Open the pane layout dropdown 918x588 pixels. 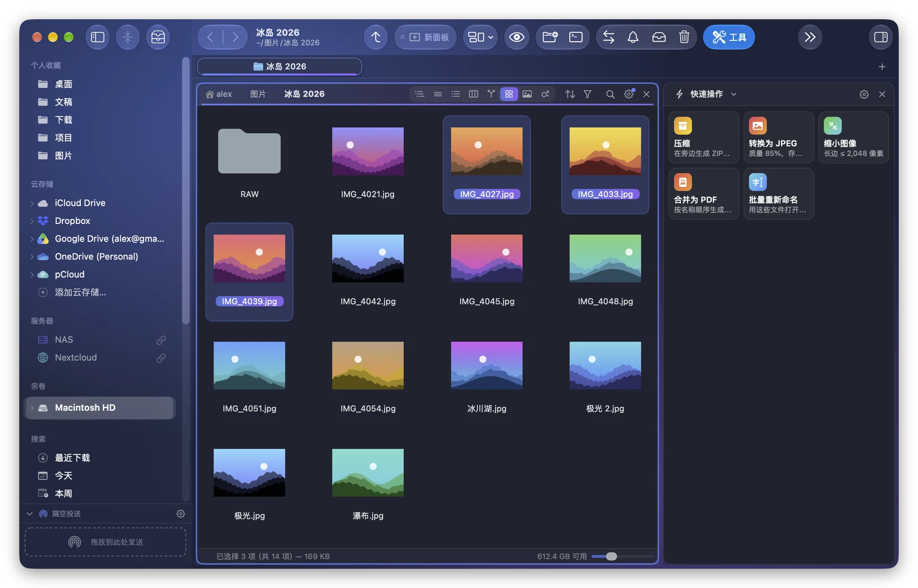coord(480,37)
